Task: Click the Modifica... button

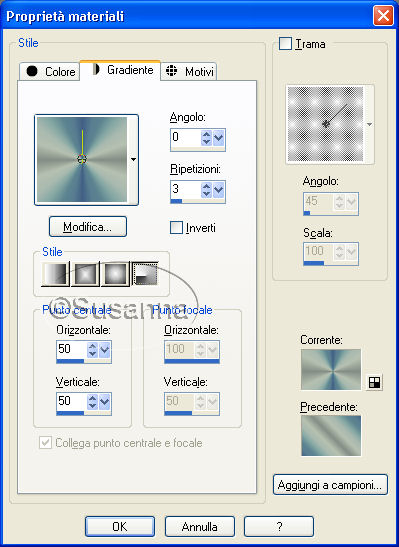Action: [88, 227]
